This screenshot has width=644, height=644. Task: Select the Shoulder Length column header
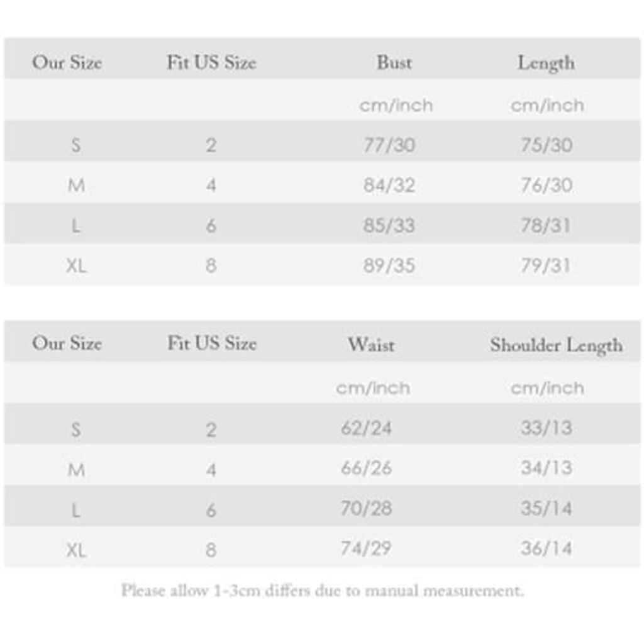click(556, 345)
